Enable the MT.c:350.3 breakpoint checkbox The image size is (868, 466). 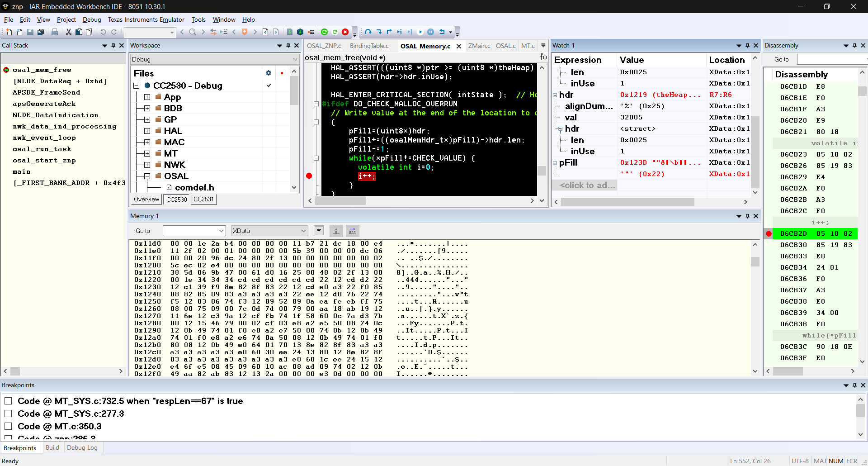(8, 427)
